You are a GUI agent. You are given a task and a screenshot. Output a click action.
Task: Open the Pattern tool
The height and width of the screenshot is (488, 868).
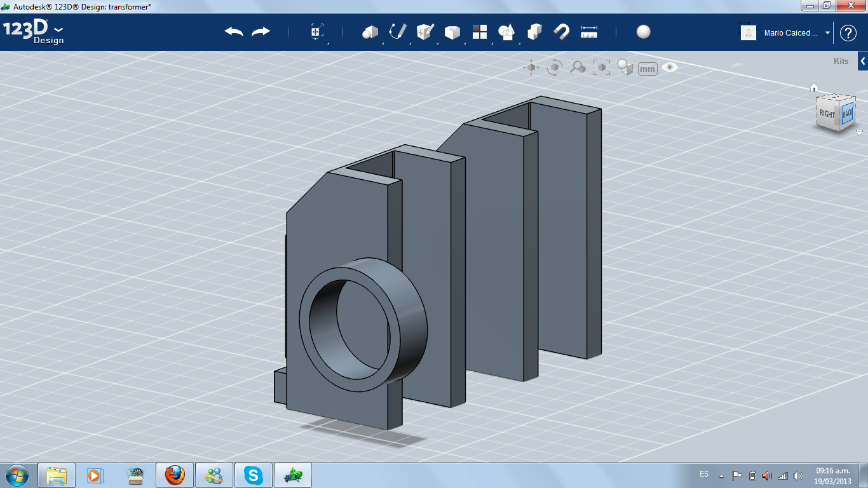[479, 32]
